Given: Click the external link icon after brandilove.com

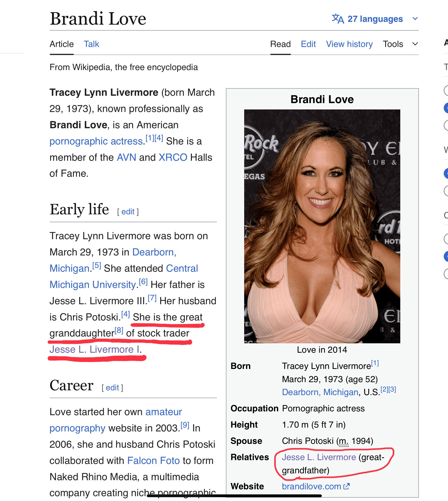Looking at the screenshot, I should click(346, 486).
